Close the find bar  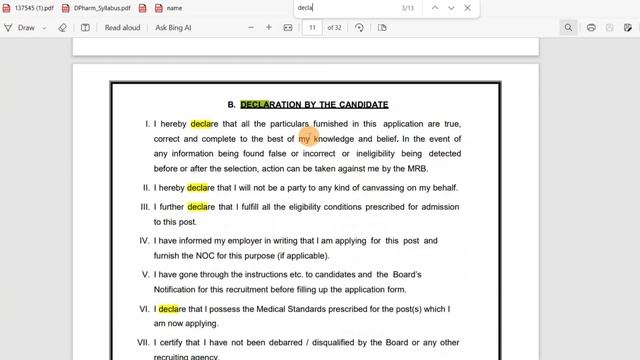(467, 8)
